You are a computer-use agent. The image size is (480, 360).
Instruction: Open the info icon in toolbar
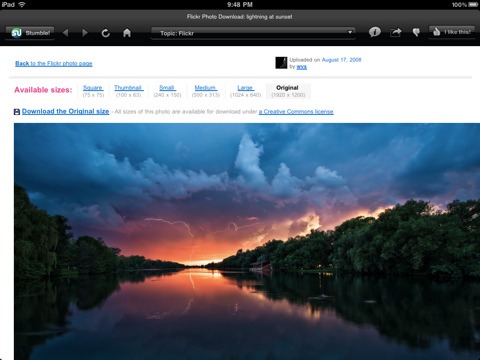tap(375, 32)
